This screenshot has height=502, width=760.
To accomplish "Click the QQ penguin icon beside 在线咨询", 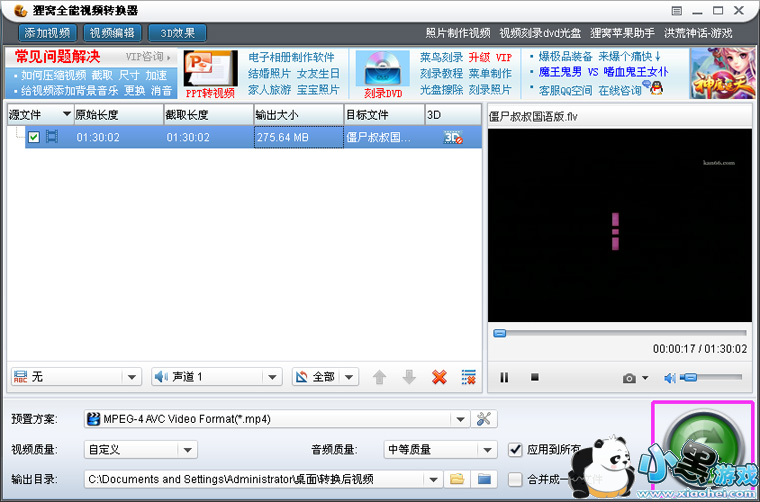I will pyautogui.click(x=656, y=88).
